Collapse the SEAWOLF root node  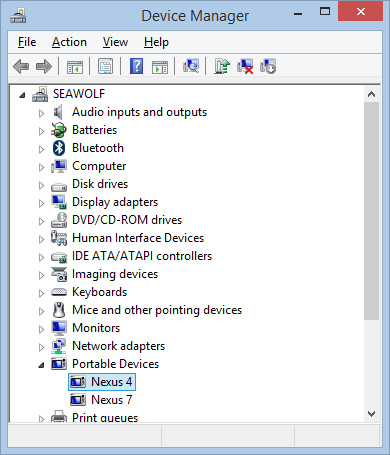tap(22, 95)
